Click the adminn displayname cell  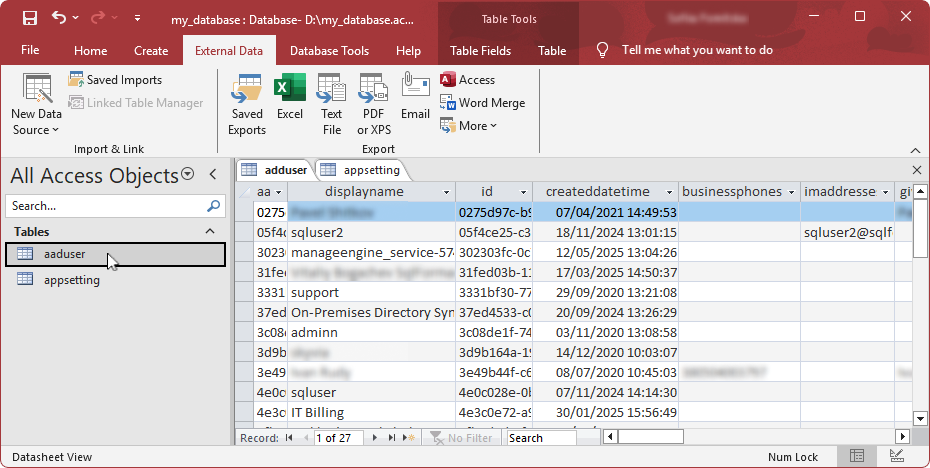pyautogui.click(x=372, y=333)
